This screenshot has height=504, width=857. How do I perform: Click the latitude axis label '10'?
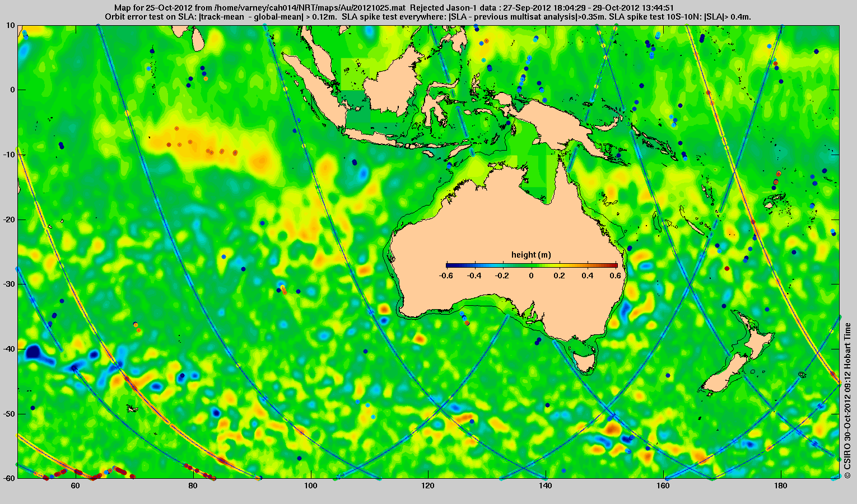(x=11, y=26)
